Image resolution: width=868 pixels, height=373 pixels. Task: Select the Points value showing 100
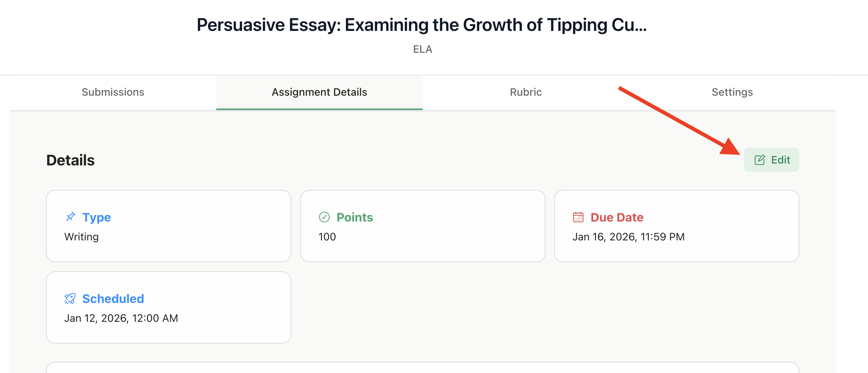[x=327, y=237]
